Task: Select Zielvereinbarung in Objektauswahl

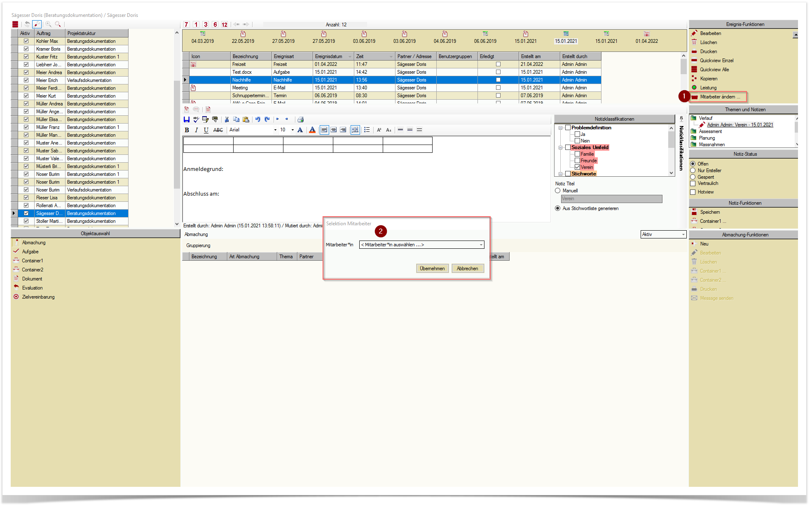Action: click(38, 297)
